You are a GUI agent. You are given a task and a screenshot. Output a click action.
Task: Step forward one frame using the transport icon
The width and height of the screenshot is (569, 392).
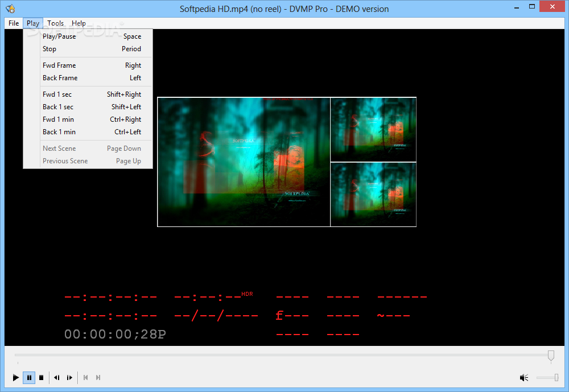tap(69, 377)
